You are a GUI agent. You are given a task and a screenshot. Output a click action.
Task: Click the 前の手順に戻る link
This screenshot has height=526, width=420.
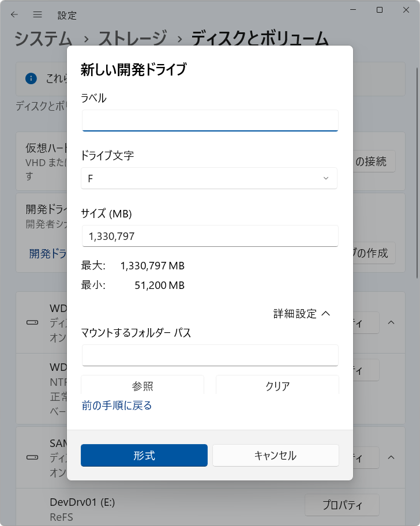point(117,405)
